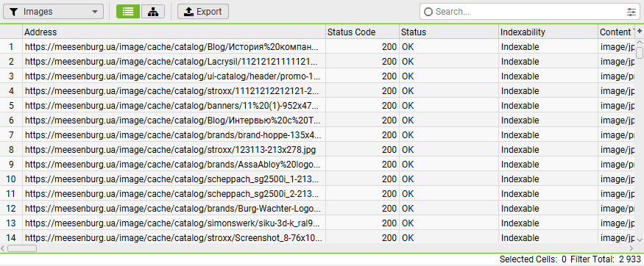Viewport: 644px width, 266px height.
Task: Select row 8 stroxx 123113-213x278.jpg address
Action: [x=171, y=150]
